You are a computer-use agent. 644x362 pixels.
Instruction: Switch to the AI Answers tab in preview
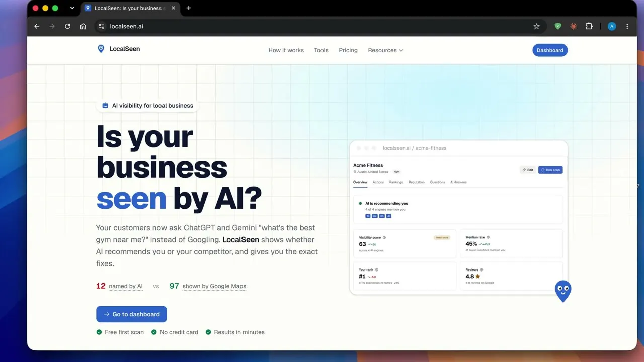pyautogui.click(x=458, y=182)
